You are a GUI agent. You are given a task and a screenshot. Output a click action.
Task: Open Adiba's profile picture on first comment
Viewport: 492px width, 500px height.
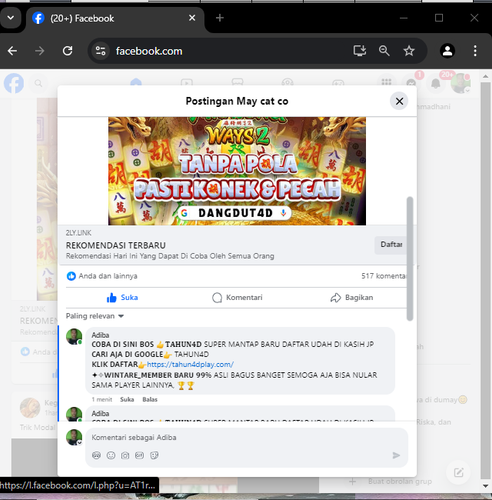(x=74, y=337)
